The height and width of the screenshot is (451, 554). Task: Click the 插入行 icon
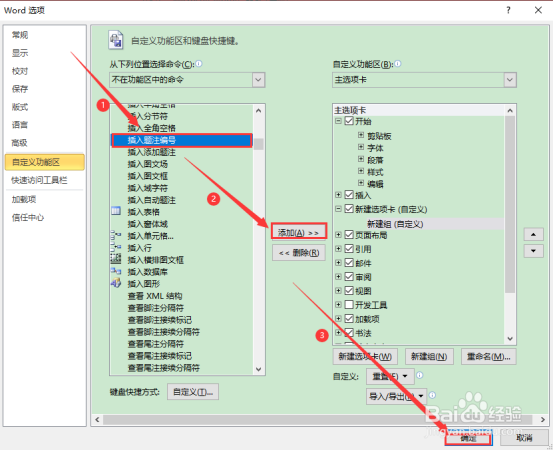pos(116,247)
